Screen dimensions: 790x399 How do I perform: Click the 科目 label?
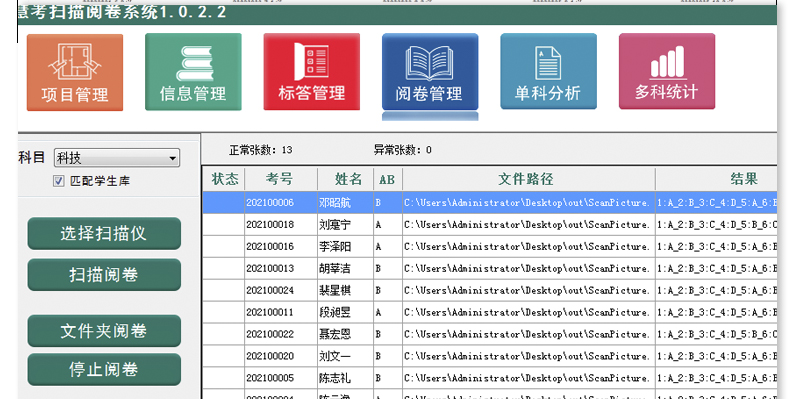click(x=32, y=157)
